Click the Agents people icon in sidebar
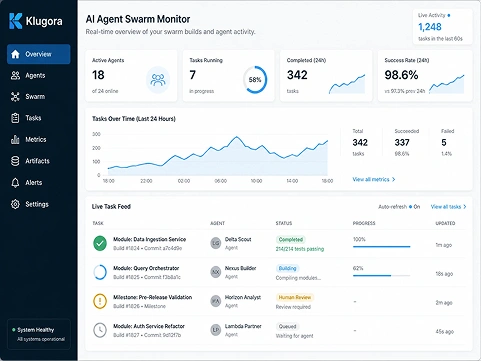481x361 pixels. [15, 75]
